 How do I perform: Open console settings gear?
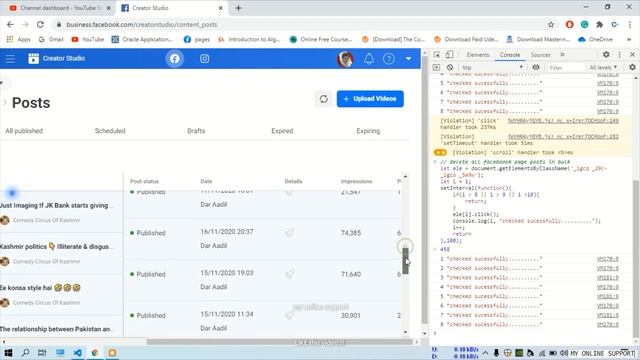click(x=632, y=67)
